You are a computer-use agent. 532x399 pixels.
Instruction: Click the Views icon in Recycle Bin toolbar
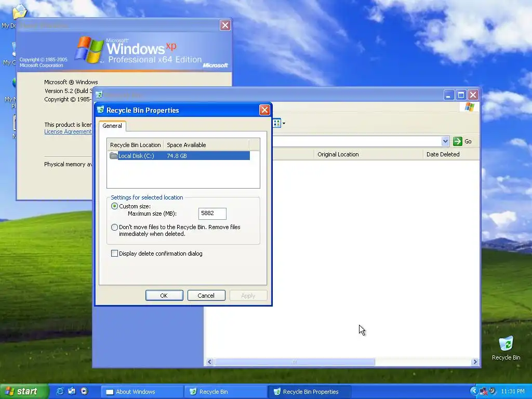click(277, 123)
